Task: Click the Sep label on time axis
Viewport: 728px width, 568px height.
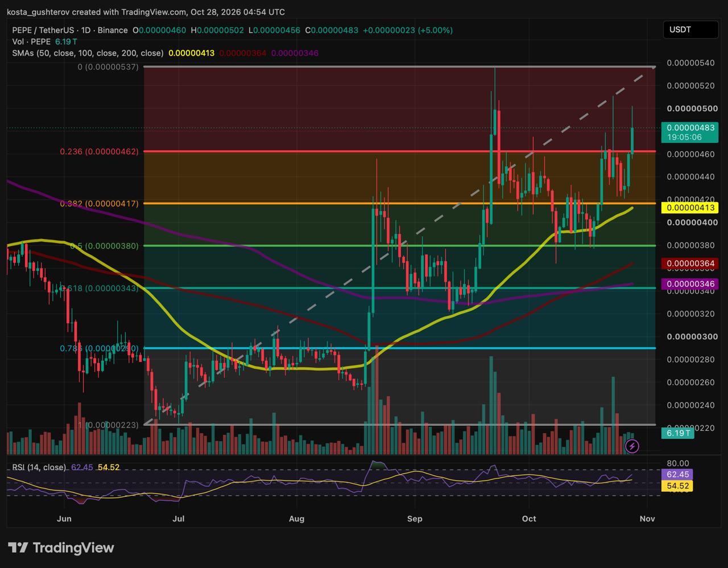Action: tap(415, 518)
